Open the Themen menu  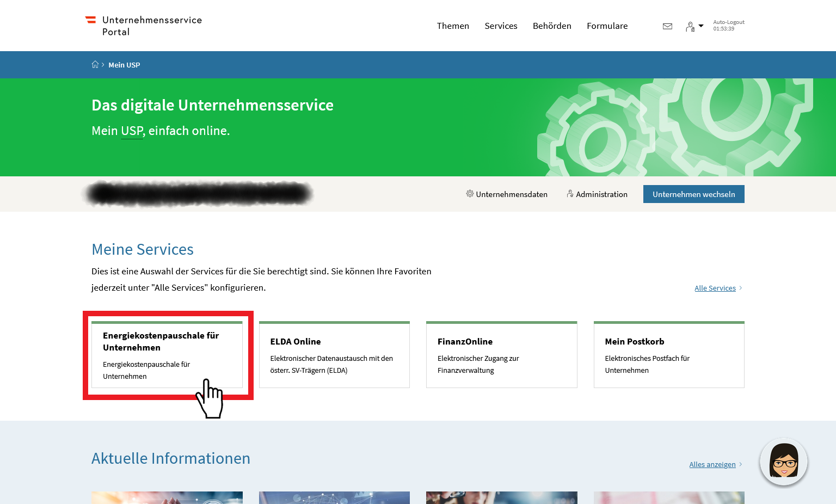453,26
